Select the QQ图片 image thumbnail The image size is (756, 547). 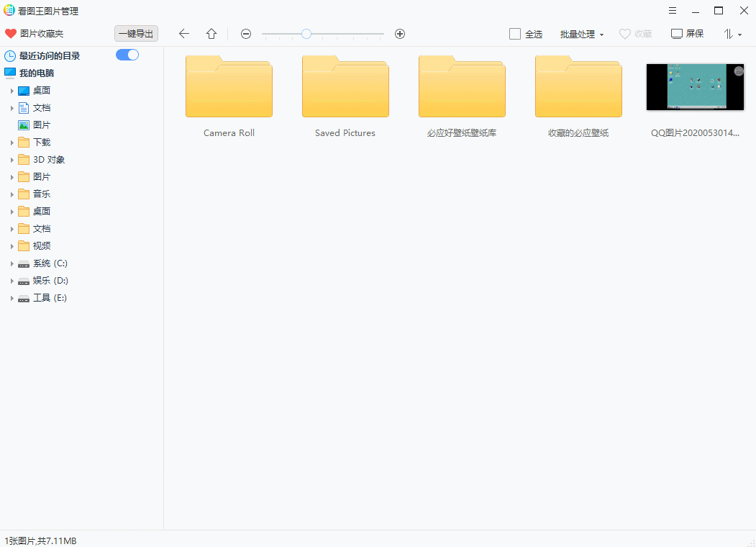[696, 87]
